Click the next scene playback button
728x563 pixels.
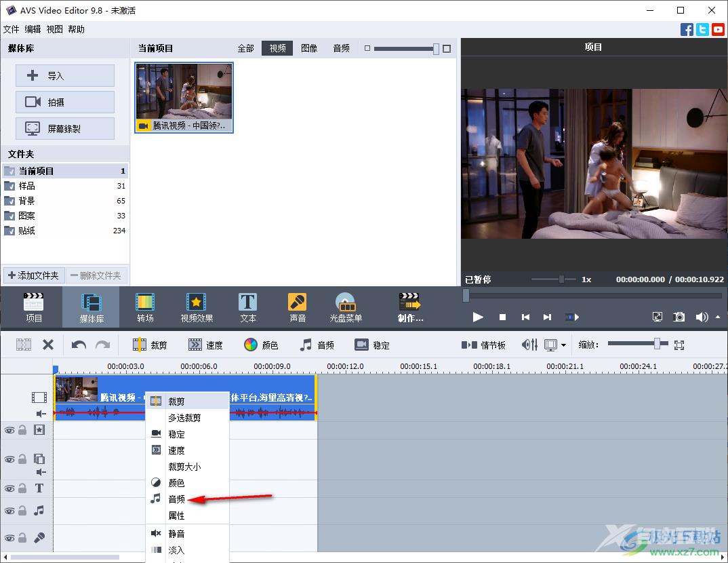pyautogui.click(x=572, y=317)
